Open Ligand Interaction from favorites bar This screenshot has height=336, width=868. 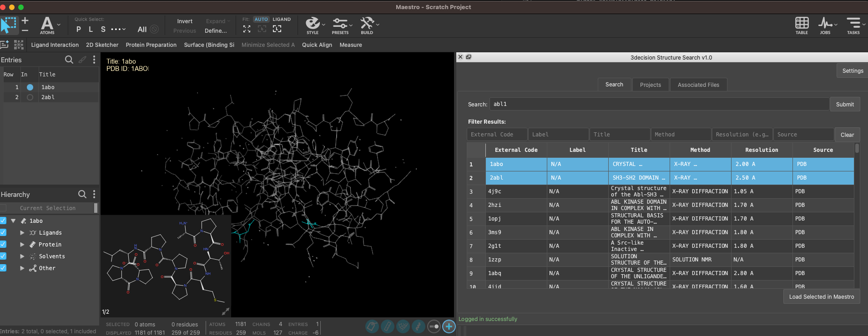click(x=55, y=45)
